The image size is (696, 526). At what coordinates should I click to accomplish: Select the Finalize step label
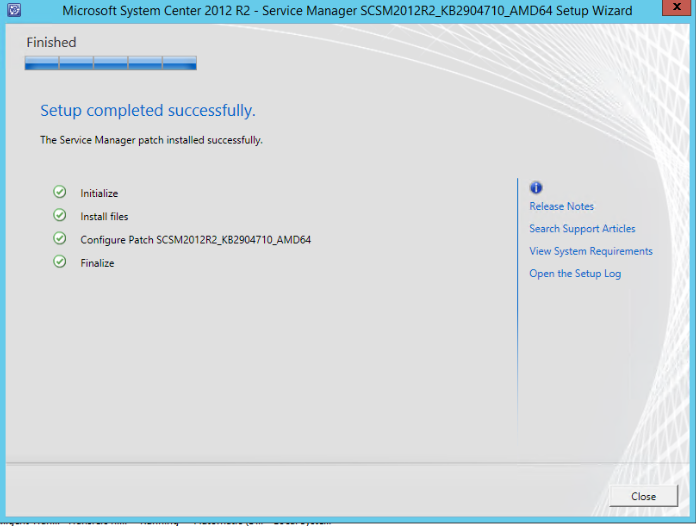coord(97,263)
